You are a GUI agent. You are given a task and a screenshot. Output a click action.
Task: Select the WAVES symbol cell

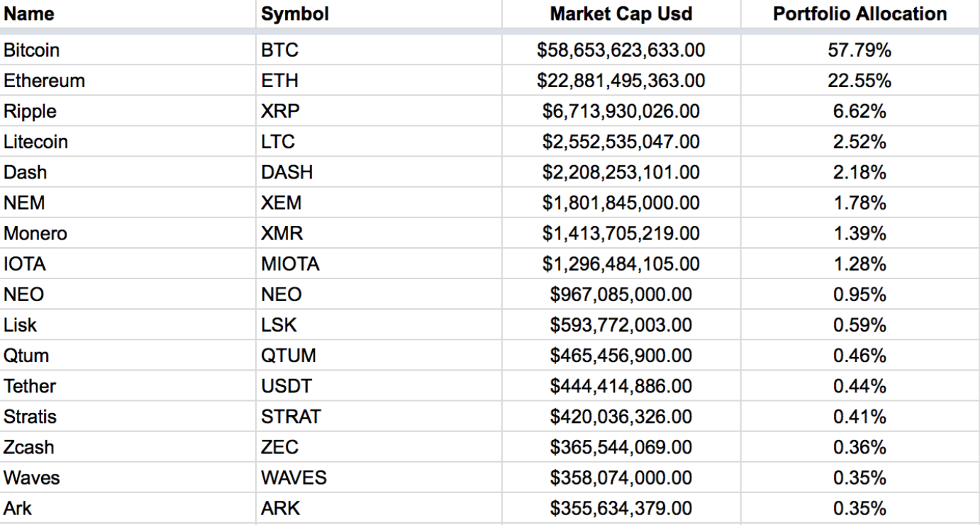click(x=294, y=478)
